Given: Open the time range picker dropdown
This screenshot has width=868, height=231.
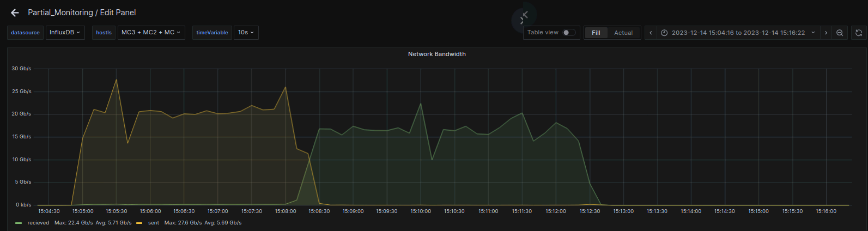Looking at the screenshot, I should click(x=738, y=33).
